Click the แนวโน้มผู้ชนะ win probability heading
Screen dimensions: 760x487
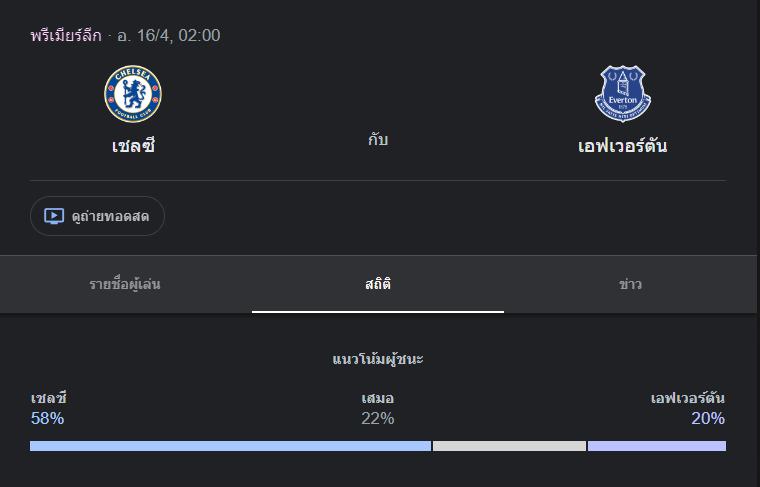[378, 358]
